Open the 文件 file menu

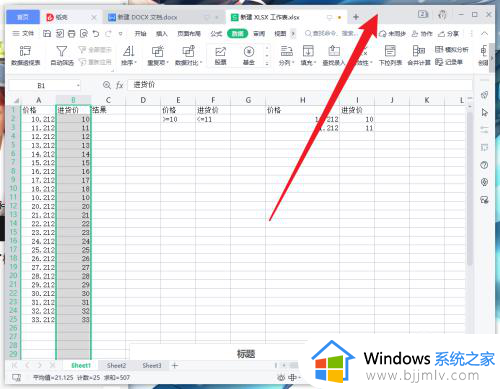coord(23,33)
